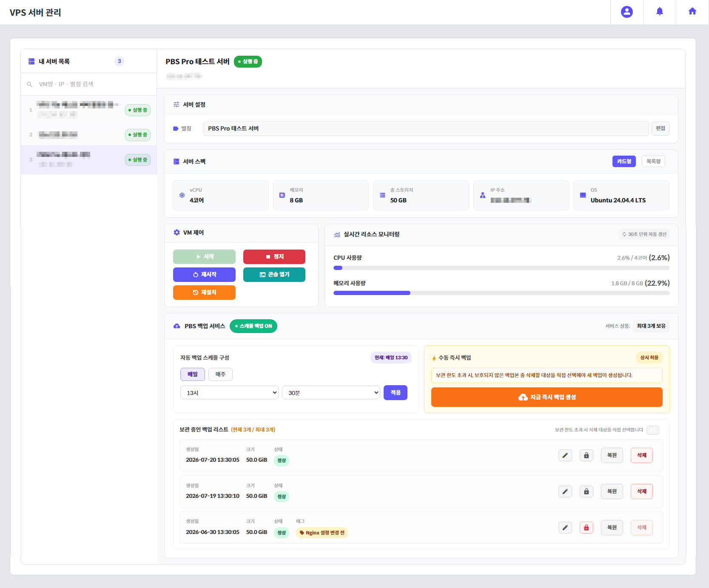Apply the backup schedule with 적용

(x=396, y=392)
